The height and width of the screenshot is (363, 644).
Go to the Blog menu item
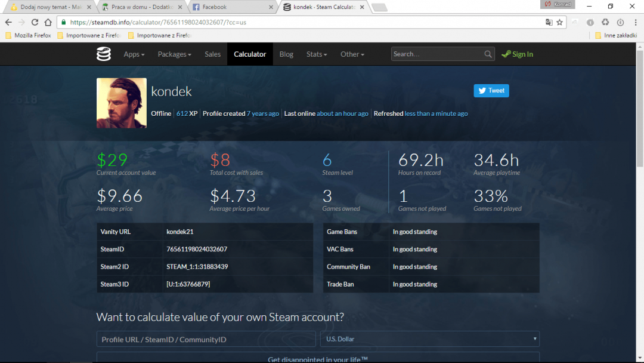(286, 54)
